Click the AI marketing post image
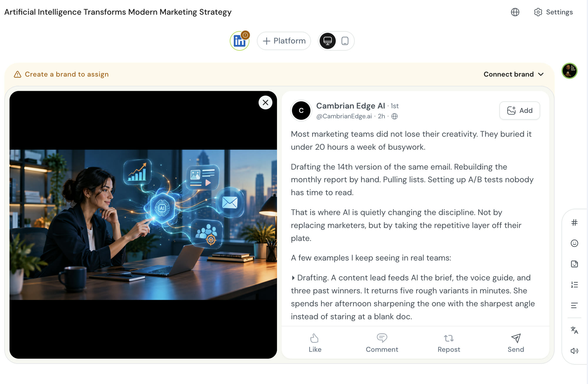Viewport: 588px width, 384px height. pos(143,225)
